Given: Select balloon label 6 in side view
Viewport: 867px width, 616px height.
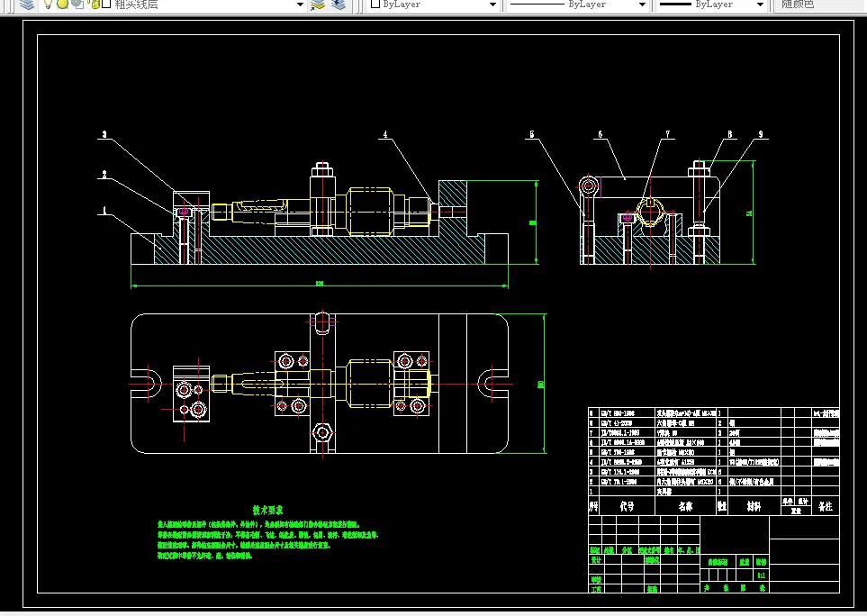Looking at the screenshot, I should pyautogui.click(x=600, y=134).
